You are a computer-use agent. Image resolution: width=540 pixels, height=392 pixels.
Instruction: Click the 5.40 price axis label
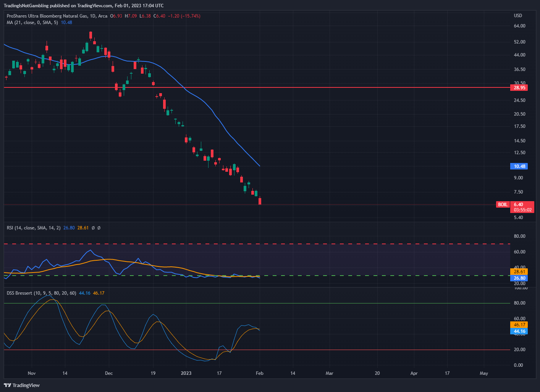[518, 218]
